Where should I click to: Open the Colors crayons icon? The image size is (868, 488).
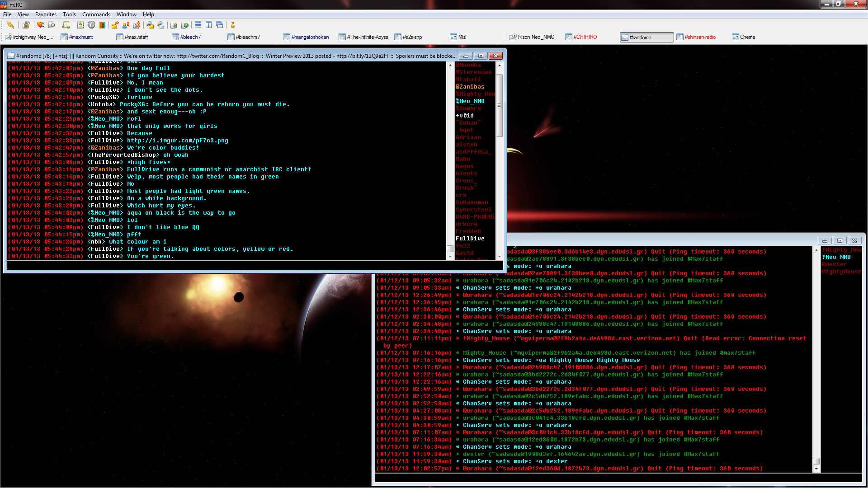(x=102, y=25)
